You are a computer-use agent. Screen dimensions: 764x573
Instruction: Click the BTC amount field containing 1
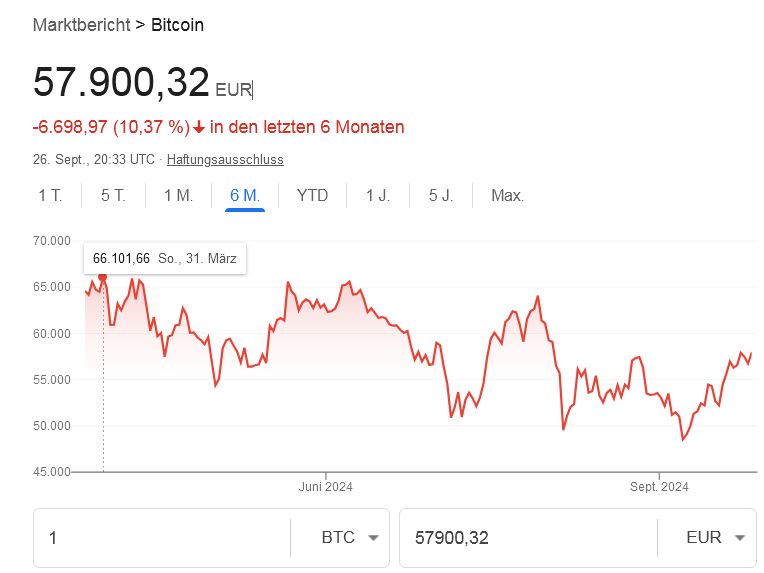(x=160, y=538)
